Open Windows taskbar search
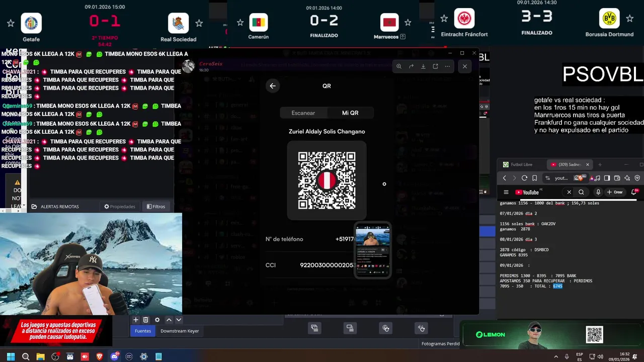 click(x=26, y=356)
